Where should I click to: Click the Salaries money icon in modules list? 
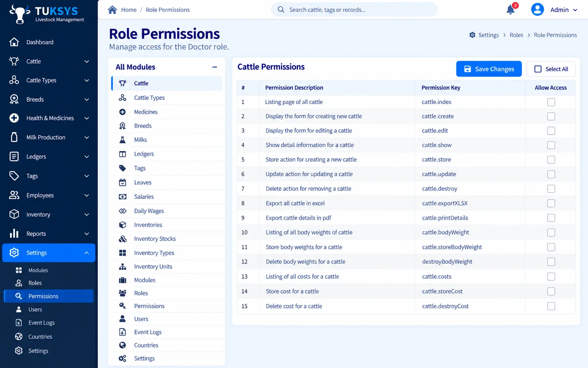click(122, 197)
